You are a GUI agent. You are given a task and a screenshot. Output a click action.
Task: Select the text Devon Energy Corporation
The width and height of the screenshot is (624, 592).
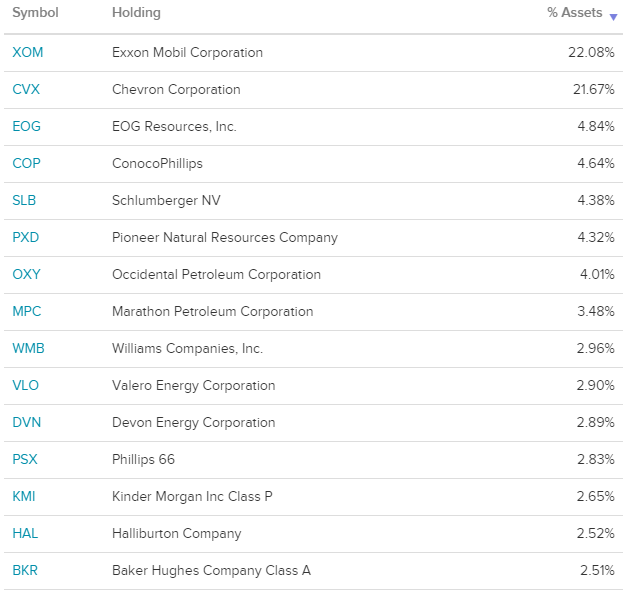[x=194, y=423]
